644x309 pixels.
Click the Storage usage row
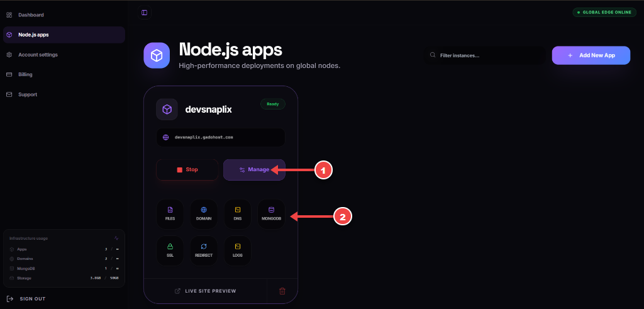pyautogui.click(x=64, y=278)
